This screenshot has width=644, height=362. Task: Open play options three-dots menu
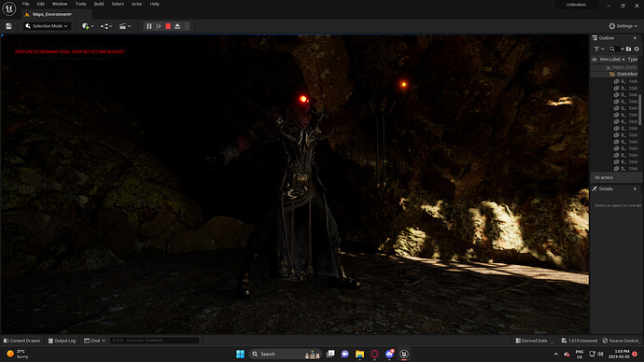point(187,26)
